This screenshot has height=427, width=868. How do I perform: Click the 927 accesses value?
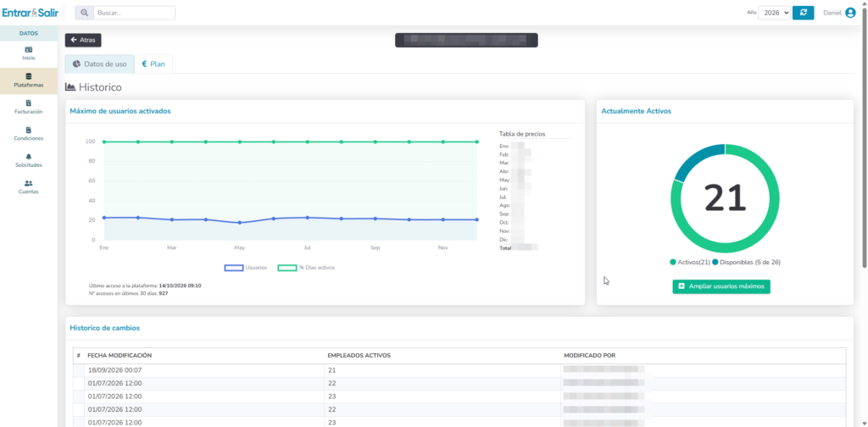pyautogui.click(x=164, y=293)
